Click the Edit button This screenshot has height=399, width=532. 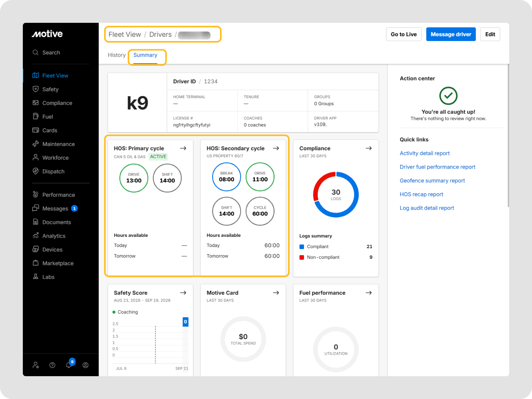tap(490, 34)
